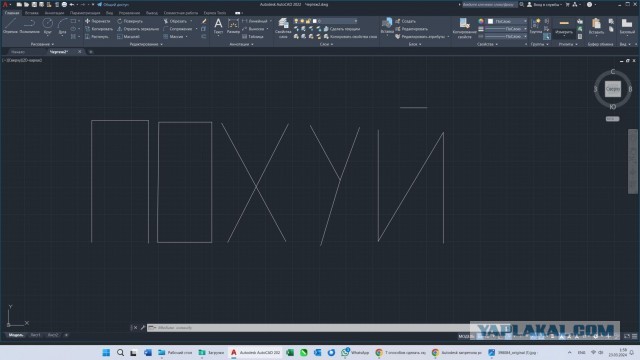Image resolution: width=640 pixels, height=360 pixels.
Task: Activate the Обрезать trim command
Action: (175, 21)
